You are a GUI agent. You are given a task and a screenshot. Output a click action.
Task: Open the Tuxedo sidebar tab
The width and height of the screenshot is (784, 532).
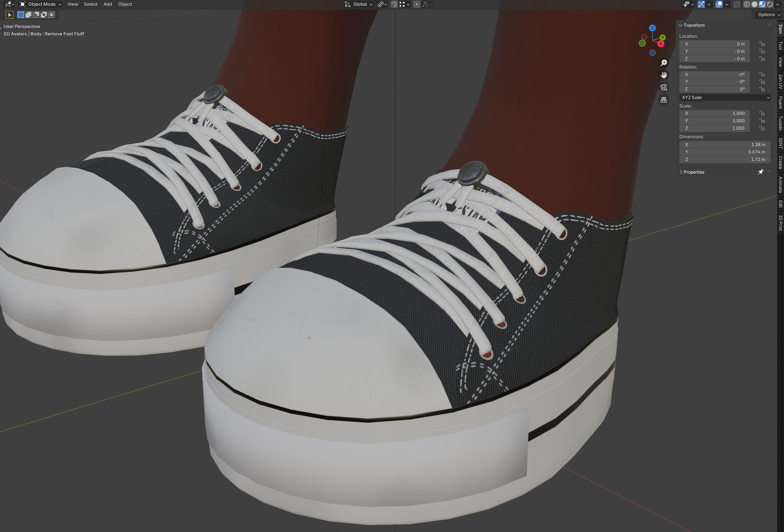click(x=781, y=123)
